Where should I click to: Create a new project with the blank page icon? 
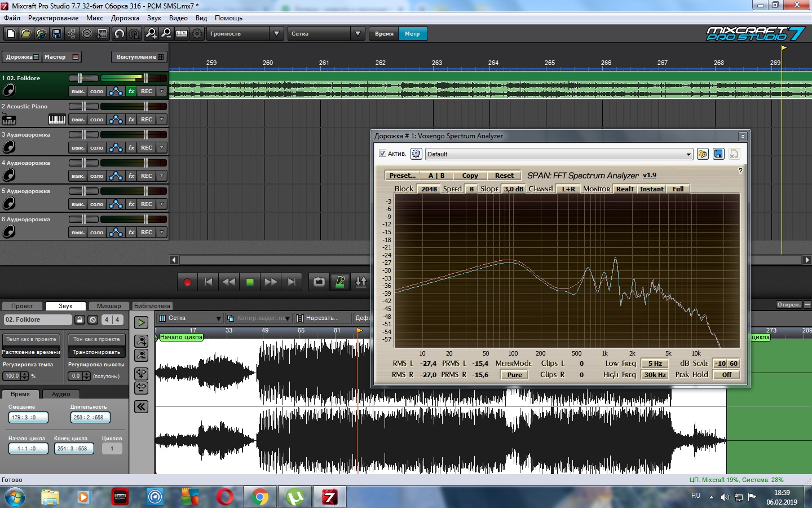(11, 34)
